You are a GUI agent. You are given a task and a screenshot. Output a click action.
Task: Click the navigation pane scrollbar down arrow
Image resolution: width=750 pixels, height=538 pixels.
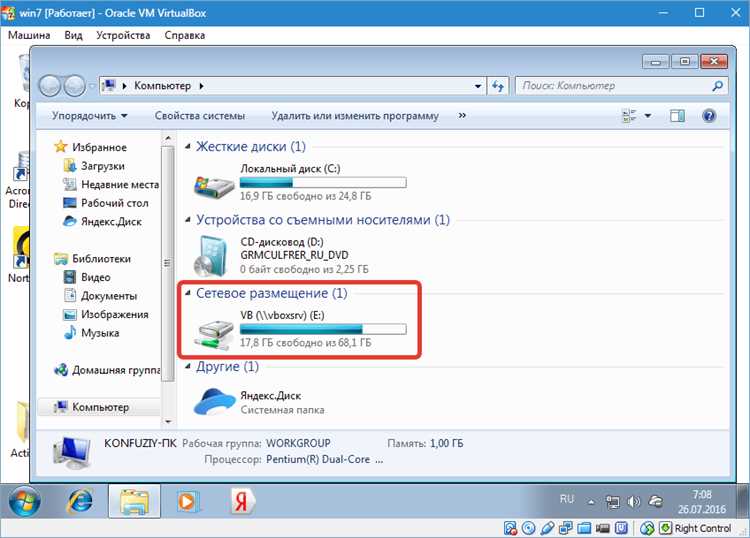[168, 421]
